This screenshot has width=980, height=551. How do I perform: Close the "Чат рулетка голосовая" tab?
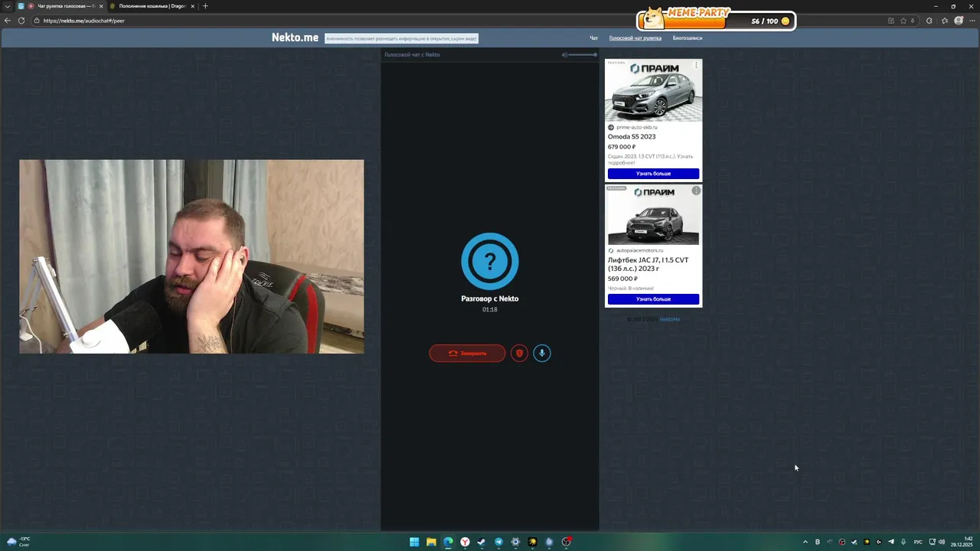100,6
